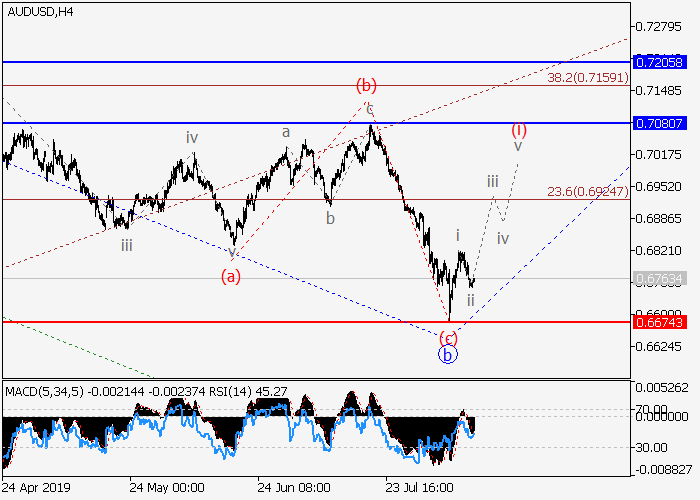Select the RSI 30.00 oversold level label

click(658, 447)
